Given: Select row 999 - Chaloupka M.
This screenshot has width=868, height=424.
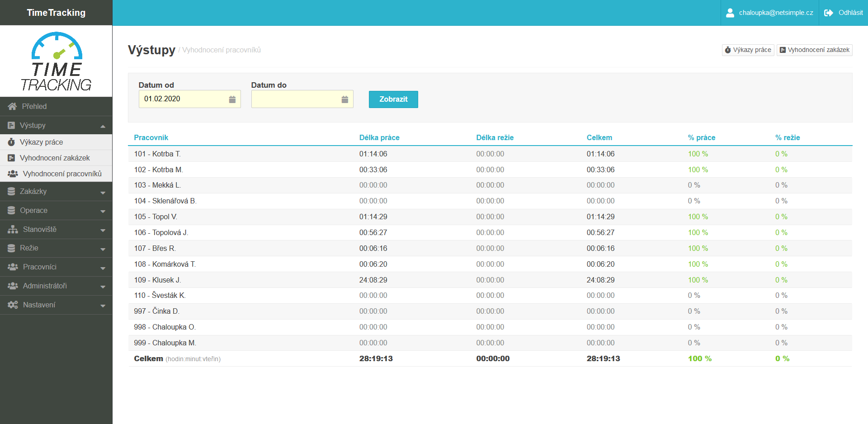Looking at the screenshot, I should coord(490,343).
